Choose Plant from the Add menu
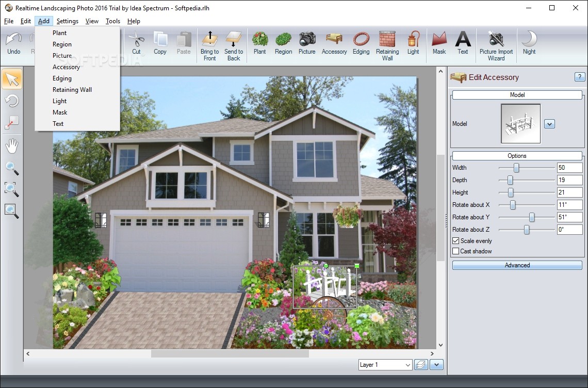 [x=77, y=33]
